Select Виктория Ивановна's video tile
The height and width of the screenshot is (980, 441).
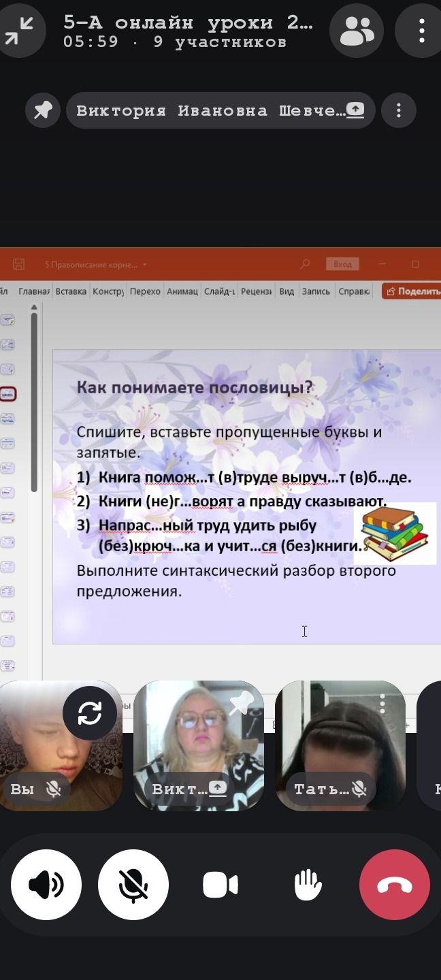tap(199, 746)
